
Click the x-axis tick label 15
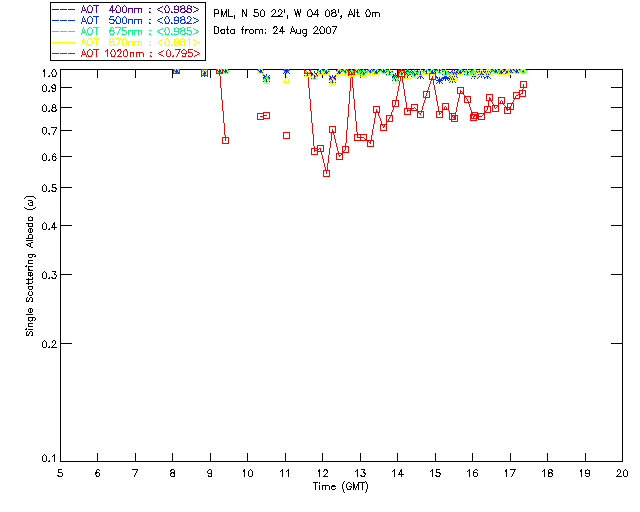click(x=435, y=473)
